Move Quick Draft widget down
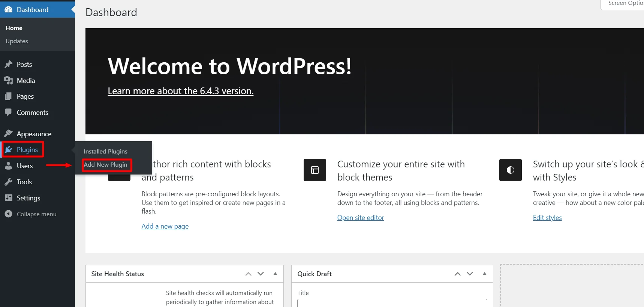The width and height of the screenshot is (644, 307). click(470, 274)
